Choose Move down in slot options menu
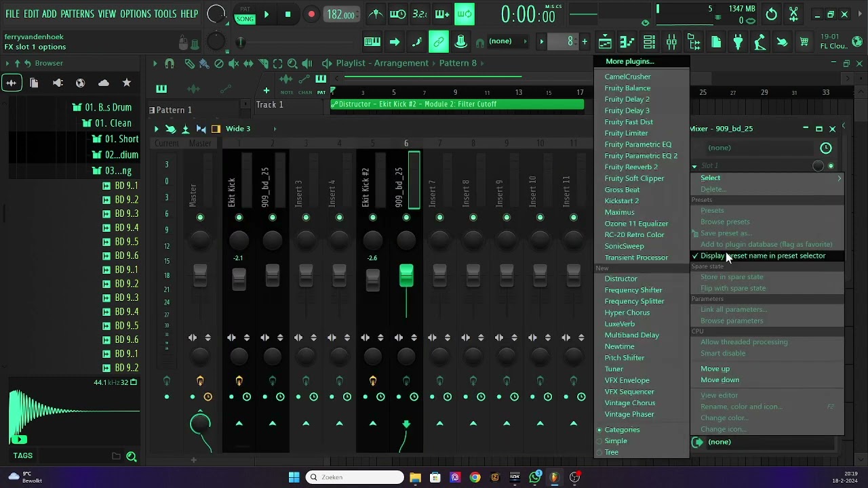Screen dimensions: 868x488 click(767, 380)
